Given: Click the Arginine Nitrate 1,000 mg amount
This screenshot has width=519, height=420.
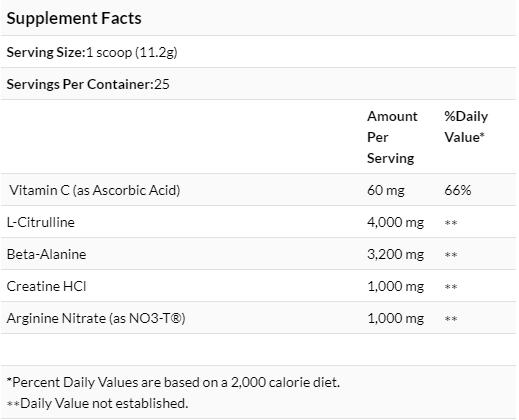Looking at the screenshot, I should point(395,318).
